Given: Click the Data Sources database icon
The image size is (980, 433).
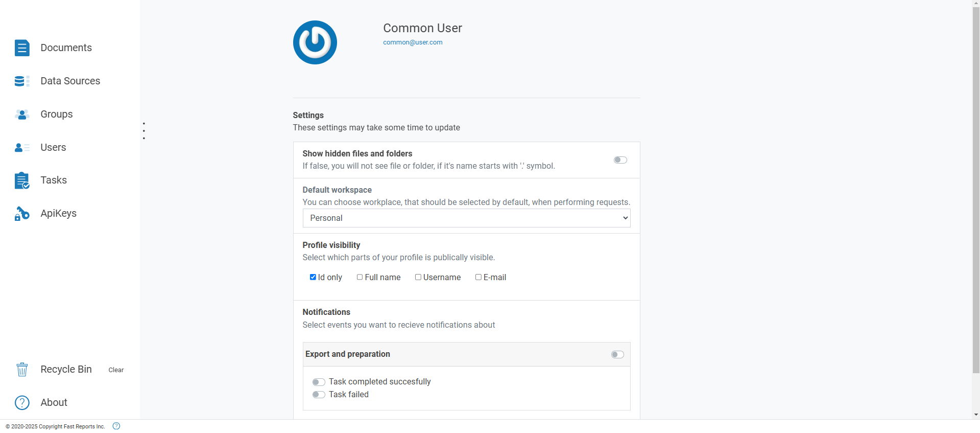Looking at the screenshot, I should [x=22, y=81].
